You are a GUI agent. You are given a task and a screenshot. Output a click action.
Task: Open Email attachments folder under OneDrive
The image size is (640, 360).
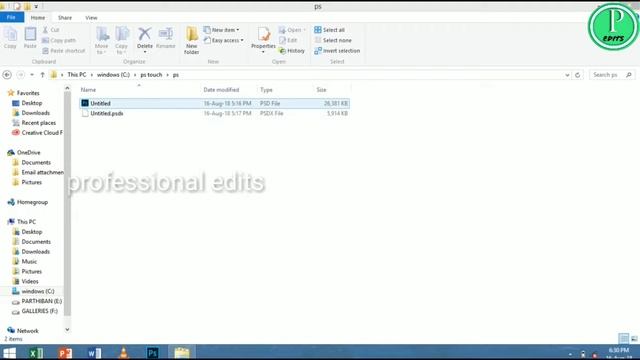[x=38, y=172]
